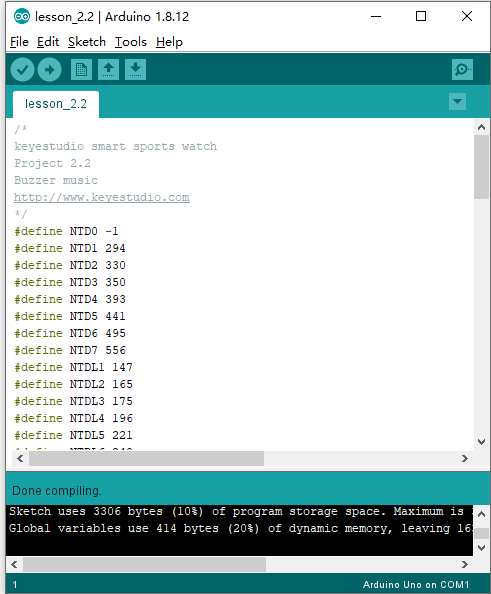Click the Verify checkmark button
The image size is (491, 594).
(x=23, y=69)
